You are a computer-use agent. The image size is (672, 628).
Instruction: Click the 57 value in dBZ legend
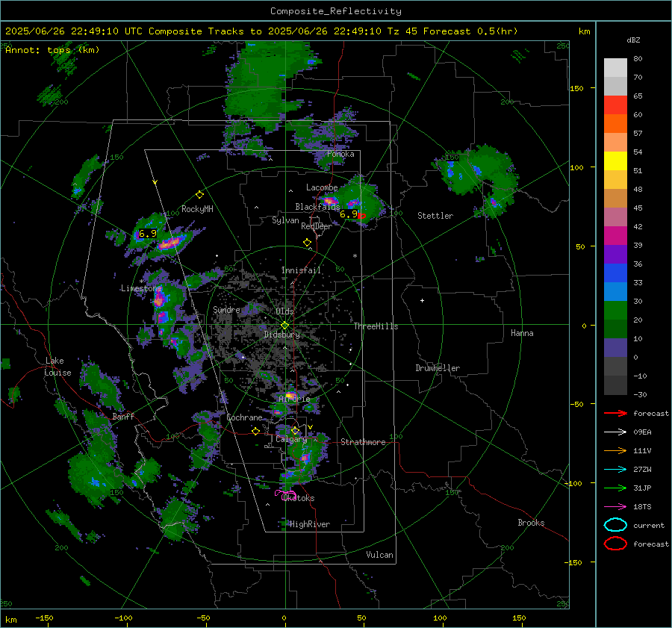[638, 134]
